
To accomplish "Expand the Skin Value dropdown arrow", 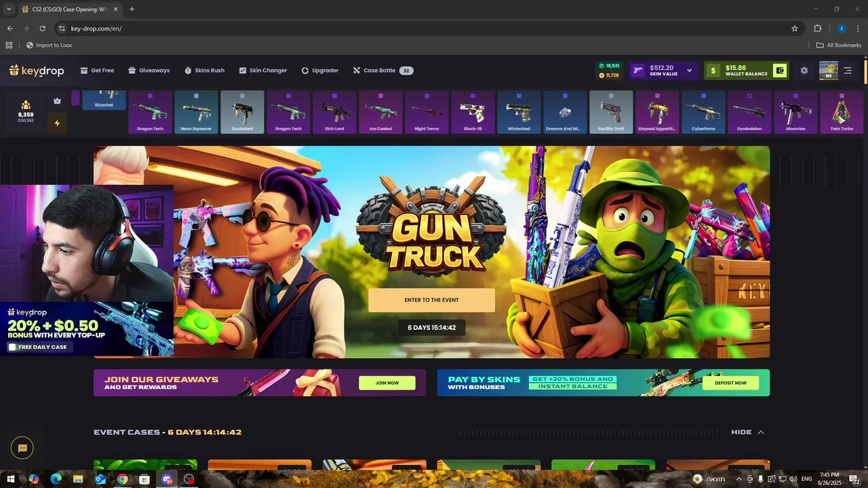I will coord(690,70).
